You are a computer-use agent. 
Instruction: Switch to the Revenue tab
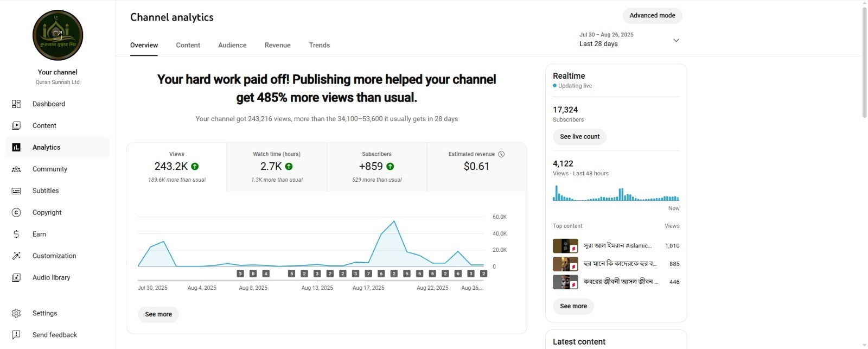277,45
